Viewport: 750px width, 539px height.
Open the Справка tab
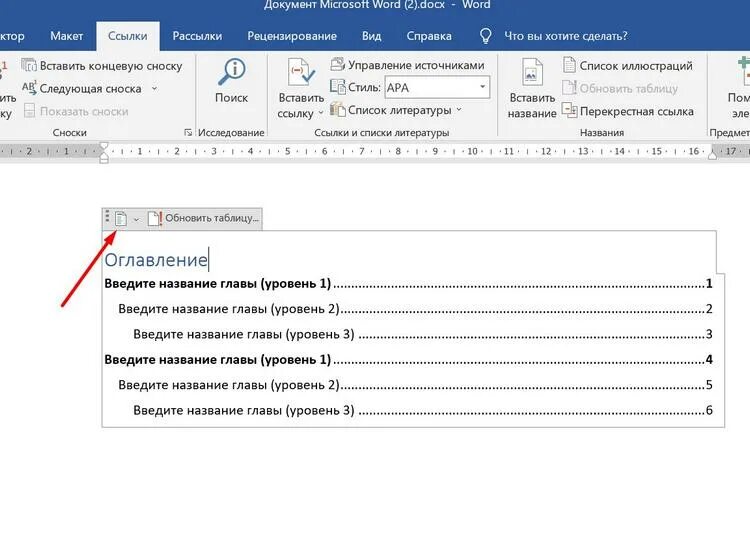click(x=429, y=36)
